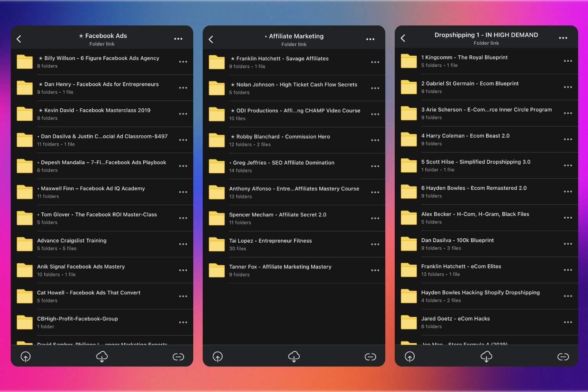
Task: Open more options in Facebook Ads header
Action: coord(178,39)
